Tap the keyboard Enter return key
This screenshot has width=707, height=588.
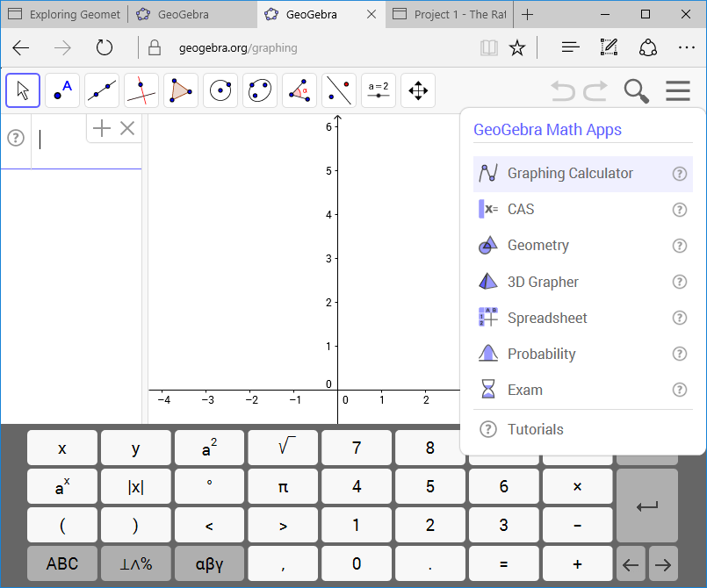(647, 506)
